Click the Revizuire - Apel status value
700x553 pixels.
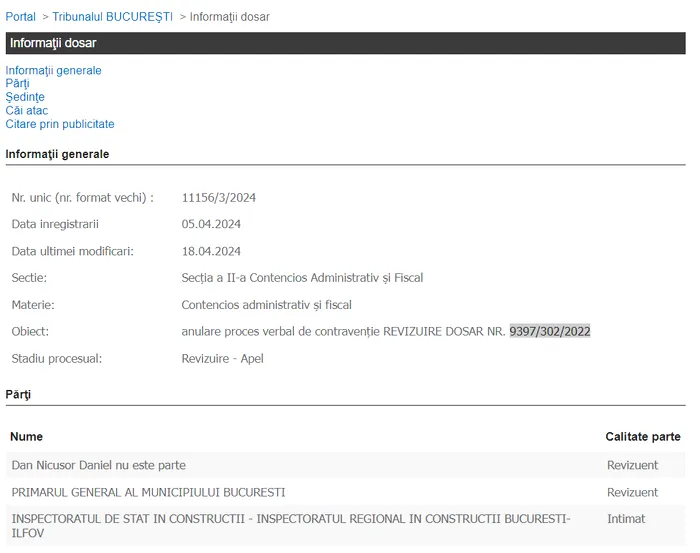[x=222, y=358]
